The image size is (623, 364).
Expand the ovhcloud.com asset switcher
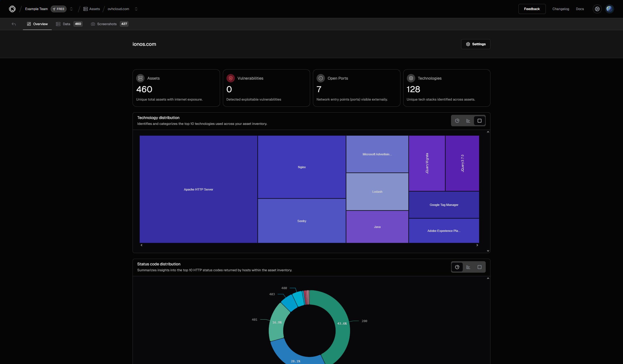[136, 9]
